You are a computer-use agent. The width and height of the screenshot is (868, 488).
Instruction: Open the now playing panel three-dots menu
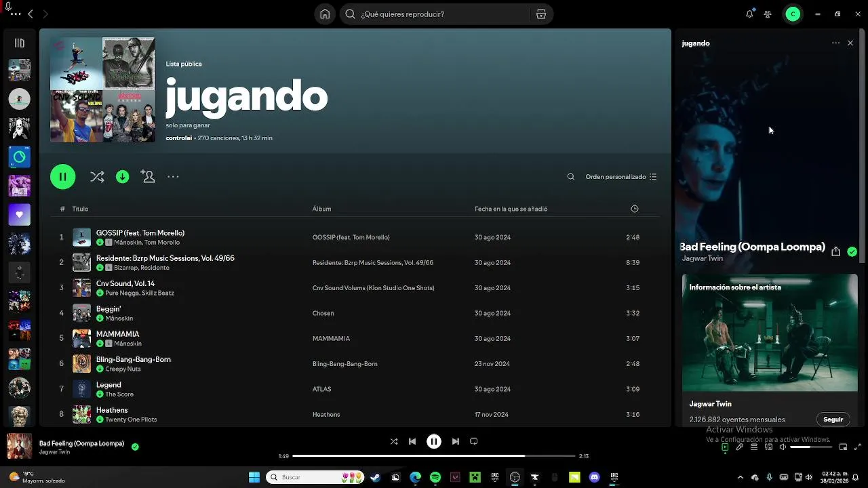(835, 43)
